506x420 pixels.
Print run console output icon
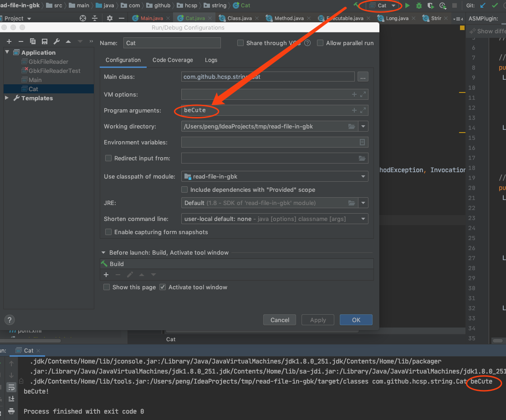(x=11, y=411)
